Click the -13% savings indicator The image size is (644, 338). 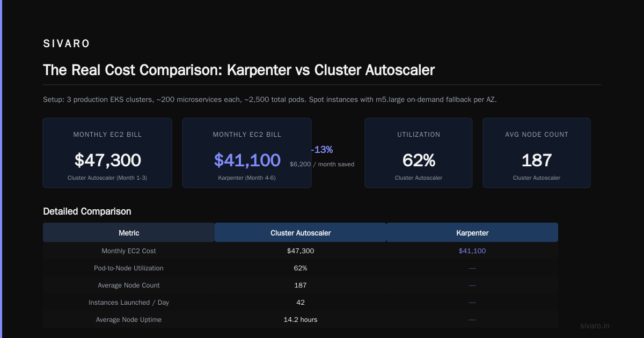[x=321, y=150]
